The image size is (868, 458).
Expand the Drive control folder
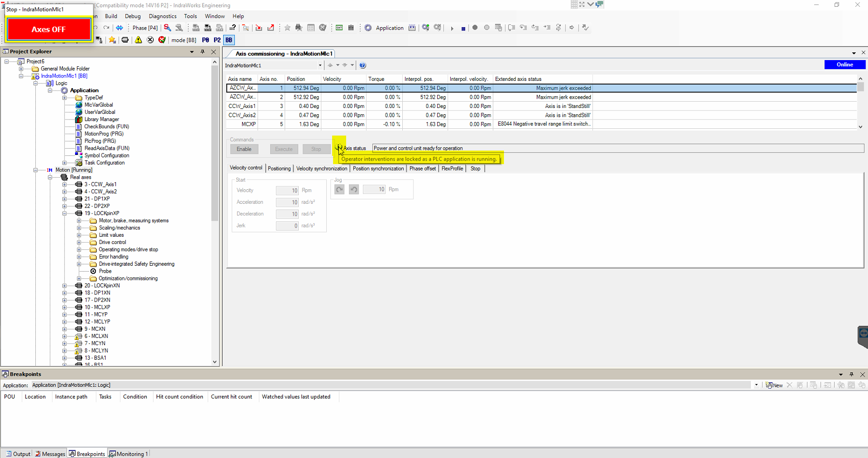(x=79, y=243)
